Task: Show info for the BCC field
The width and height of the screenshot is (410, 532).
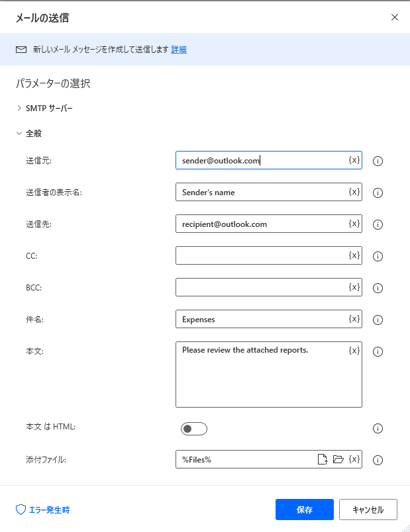Action: click(378, 288)
